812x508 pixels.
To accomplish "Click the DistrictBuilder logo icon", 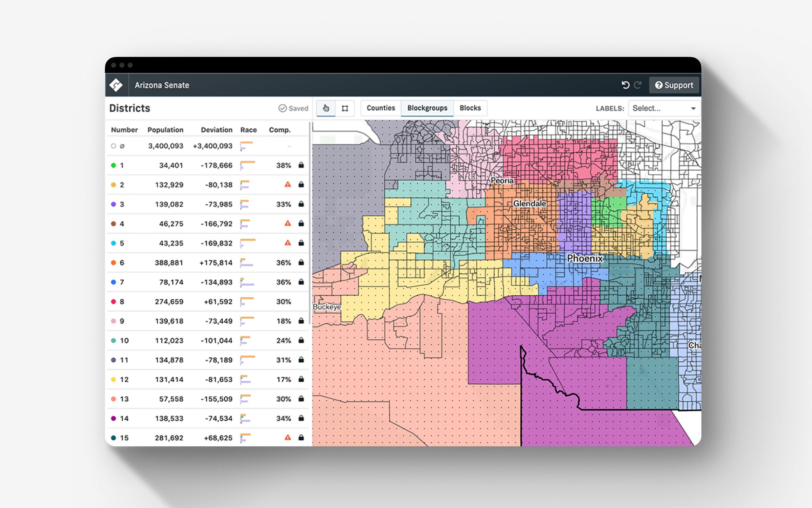I will 116,85.
